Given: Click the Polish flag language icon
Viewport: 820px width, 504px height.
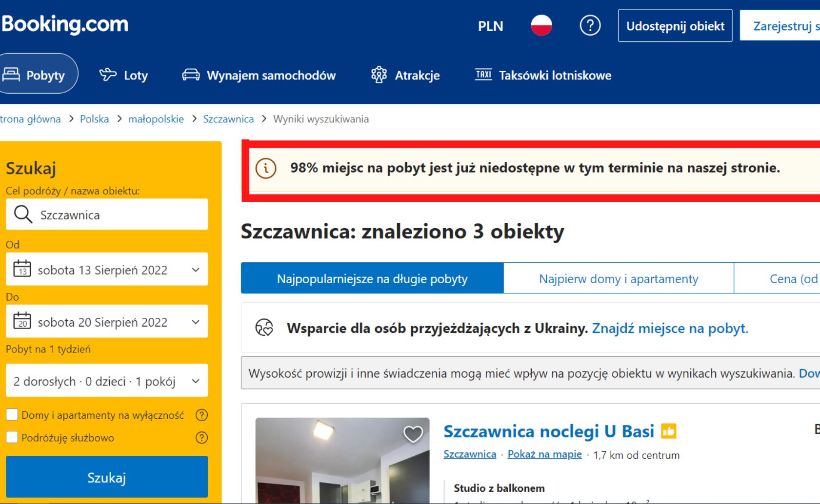Looking at the screenshot, I should [x=541, y=25].
